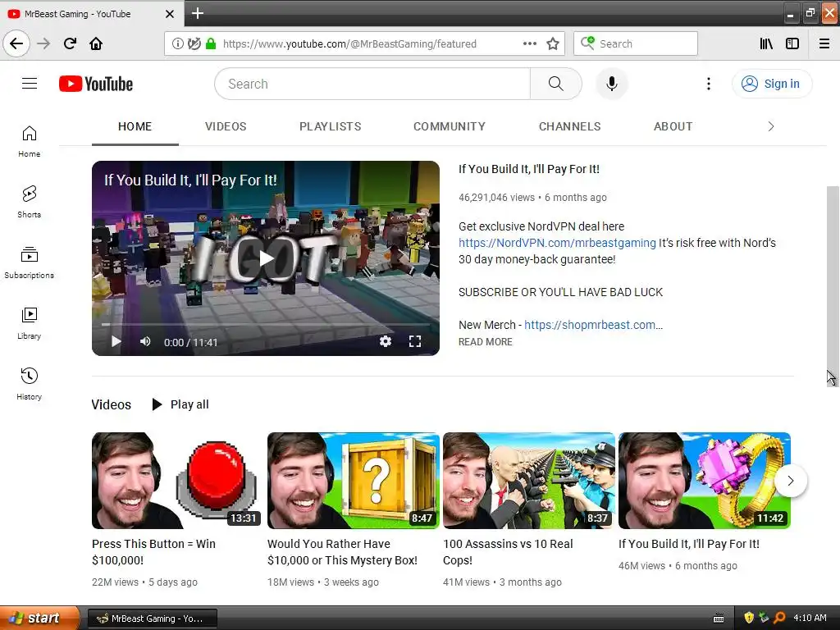Open the browser home page

coord(96,43)
